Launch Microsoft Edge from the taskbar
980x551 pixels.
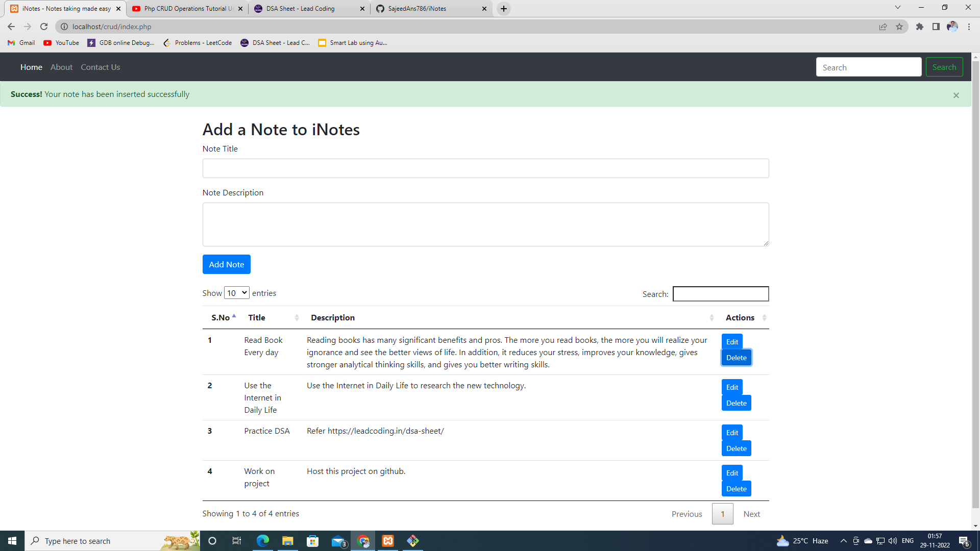263,541
